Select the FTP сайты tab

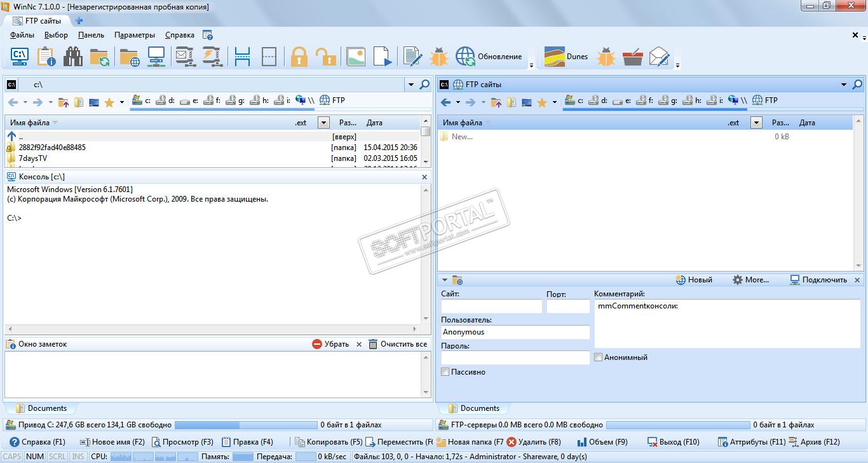tap(37, 21)
